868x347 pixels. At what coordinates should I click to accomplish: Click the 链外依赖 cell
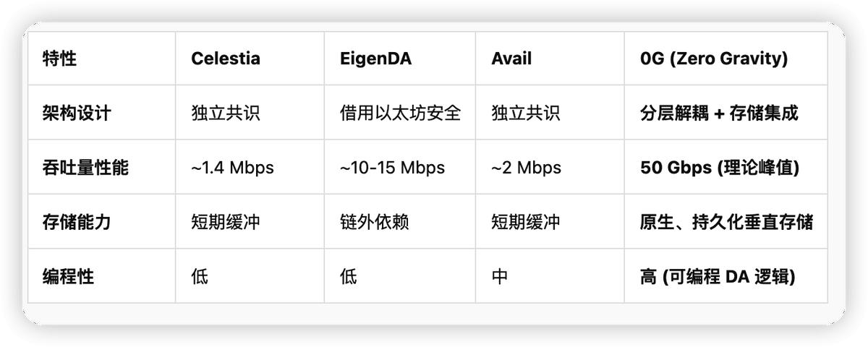[x=374, y=222]
